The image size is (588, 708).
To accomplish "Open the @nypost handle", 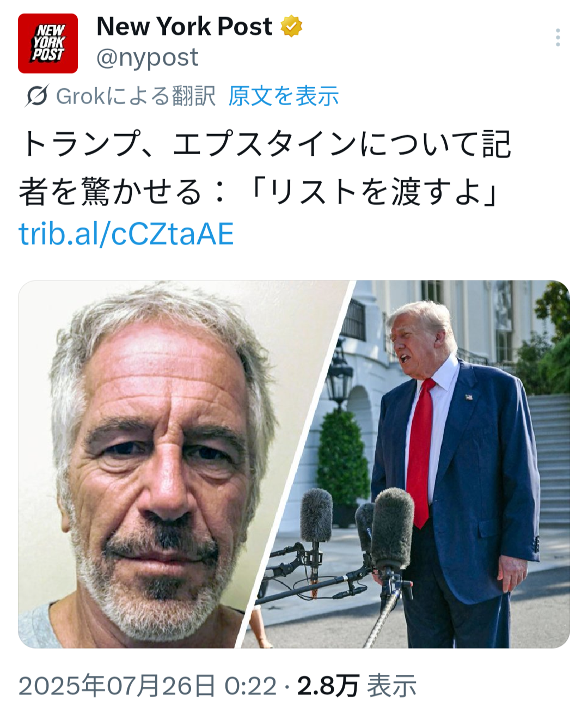I will tap(148, 57).
